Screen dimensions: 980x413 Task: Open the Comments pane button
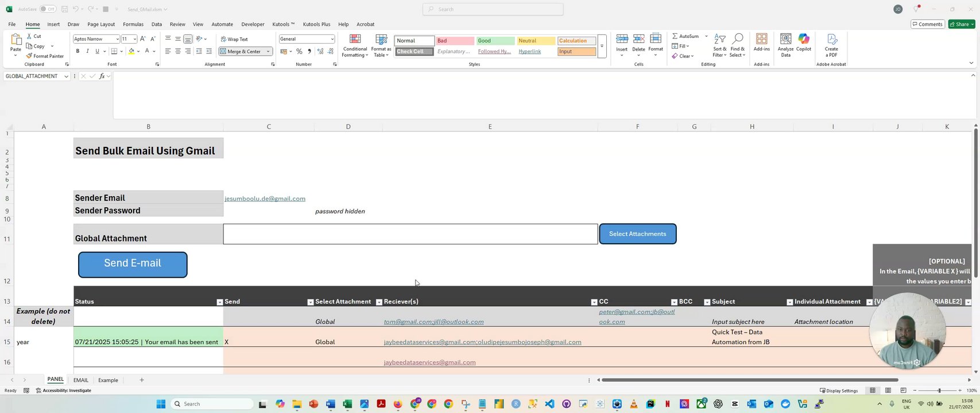pos(928,24)
